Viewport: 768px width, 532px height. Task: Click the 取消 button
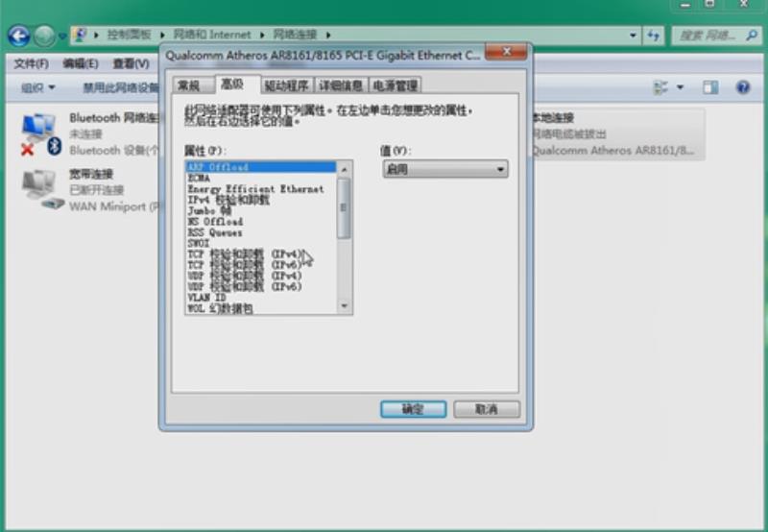coord(487,409)
